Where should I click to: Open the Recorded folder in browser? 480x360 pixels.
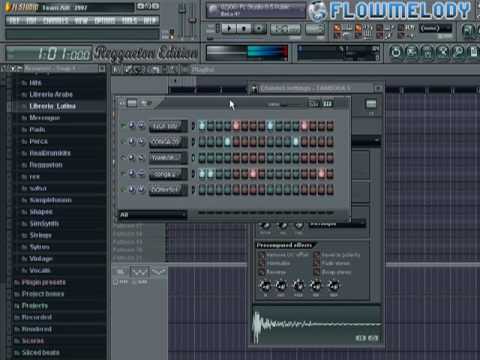[x=36, y=317]
